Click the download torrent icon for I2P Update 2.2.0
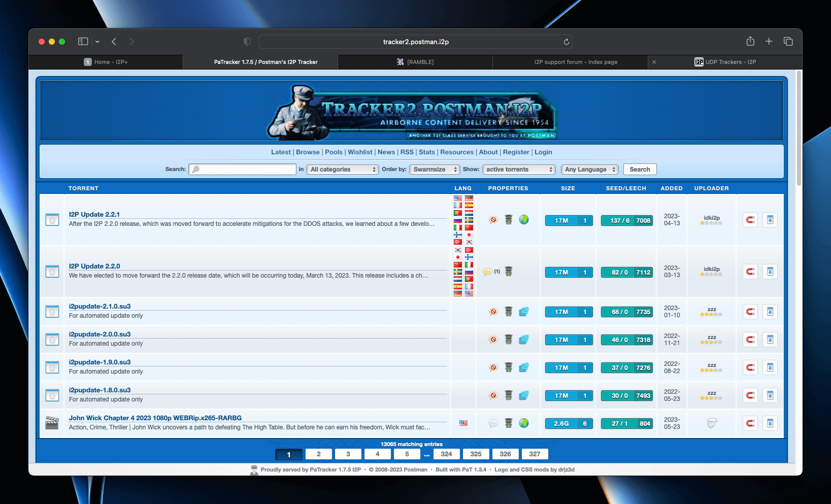831x504 pixels. (x=770, y=272)
